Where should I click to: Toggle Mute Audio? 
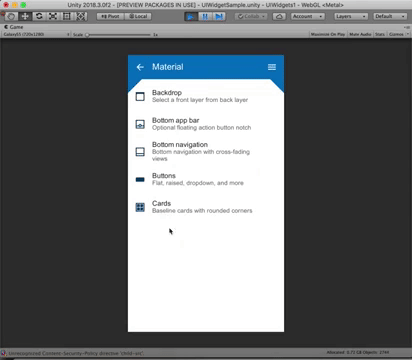[x=360, y=34]
